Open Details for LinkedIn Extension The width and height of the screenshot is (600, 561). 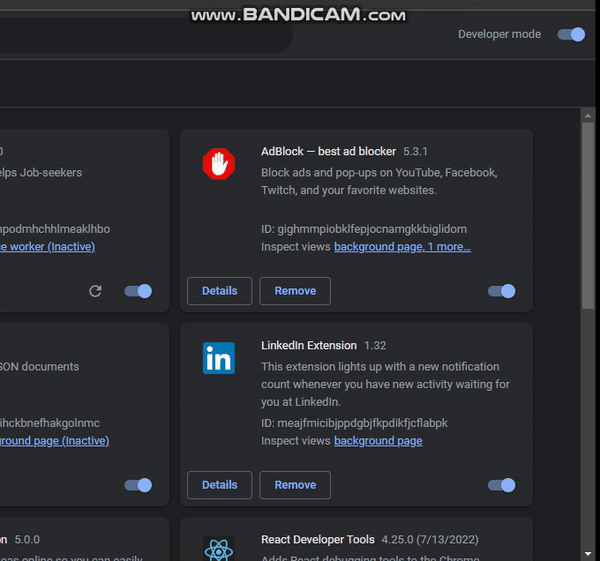click(x=219, y=485)
